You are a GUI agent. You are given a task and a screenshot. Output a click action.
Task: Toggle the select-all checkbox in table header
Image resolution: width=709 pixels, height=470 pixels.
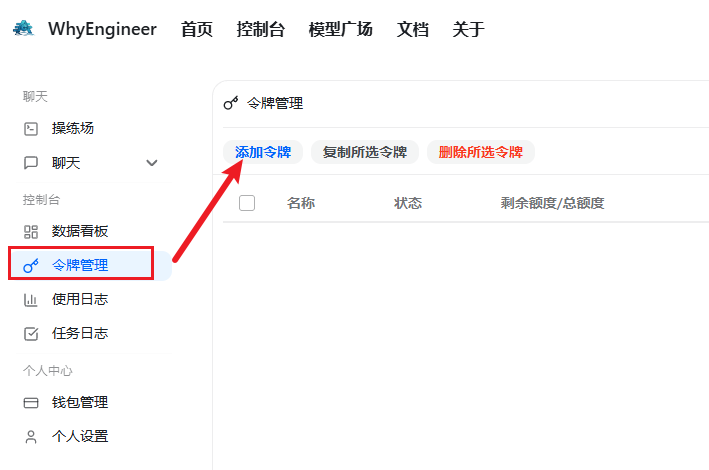click(247, 203)
